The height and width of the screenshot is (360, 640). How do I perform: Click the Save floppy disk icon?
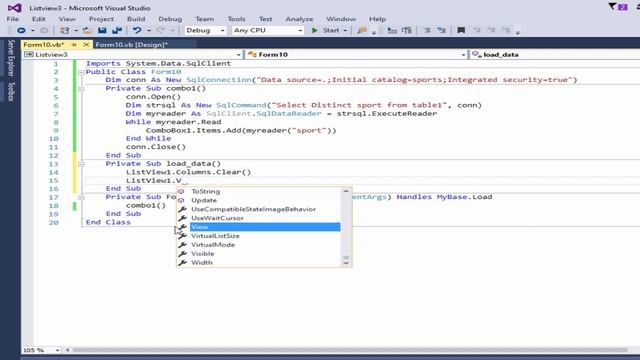click(102, 30)
